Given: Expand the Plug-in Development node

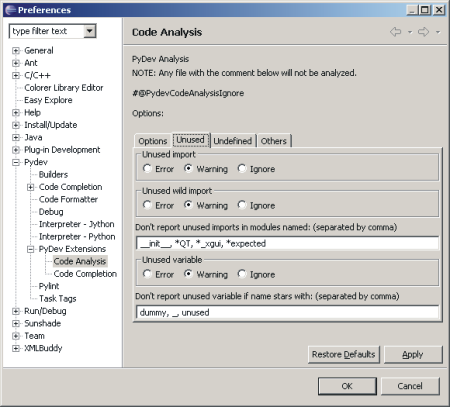Looking at the screenshot, I should (x=16, y=150).
